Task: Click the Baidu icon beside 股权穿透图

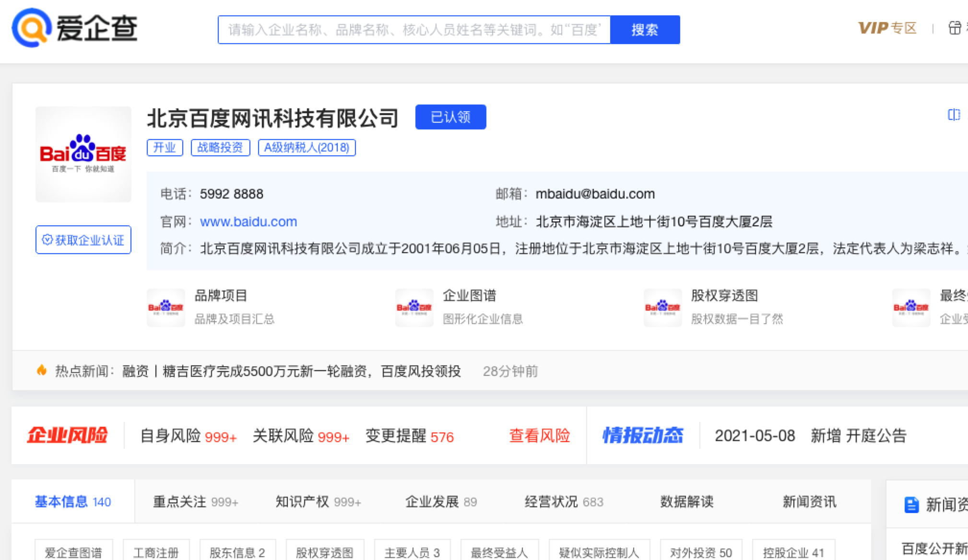Action: pyautogui.click(x=663, y=308)
